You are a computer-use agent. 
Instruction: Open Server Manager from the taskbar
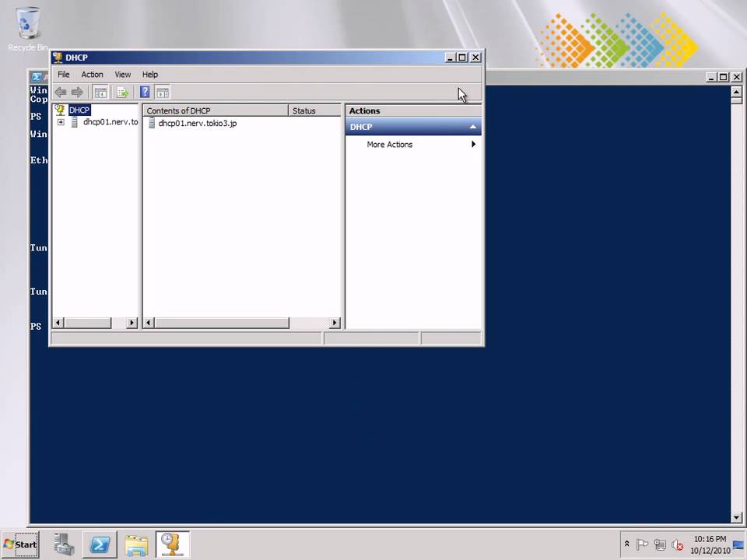[x=64, y=544]
